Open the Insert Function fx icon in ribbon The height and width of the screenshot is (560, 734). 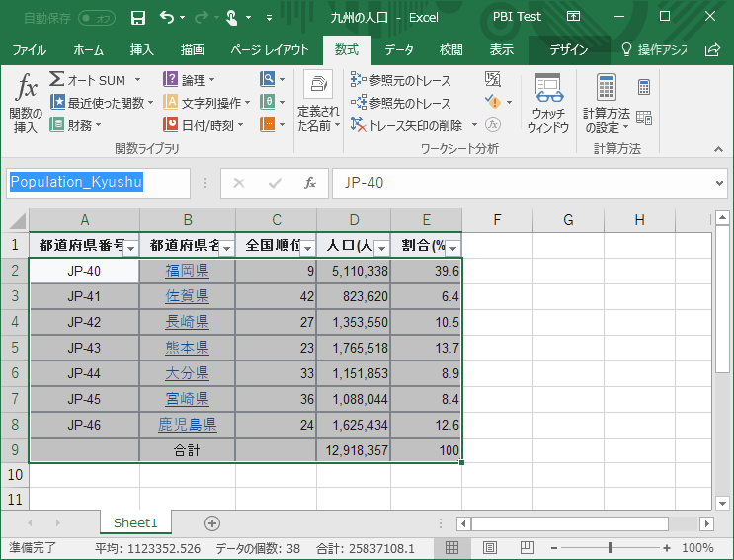coord(27,87)
